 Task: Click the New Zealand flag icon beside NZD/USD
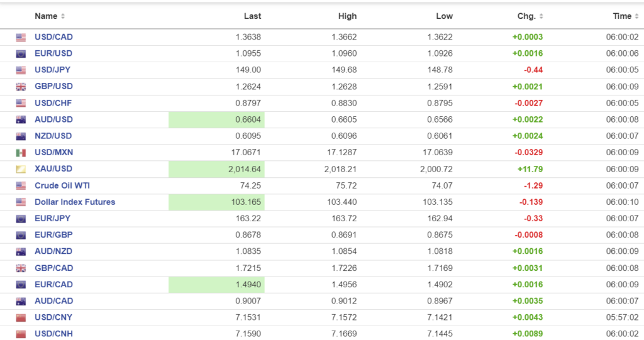(21, 136)
